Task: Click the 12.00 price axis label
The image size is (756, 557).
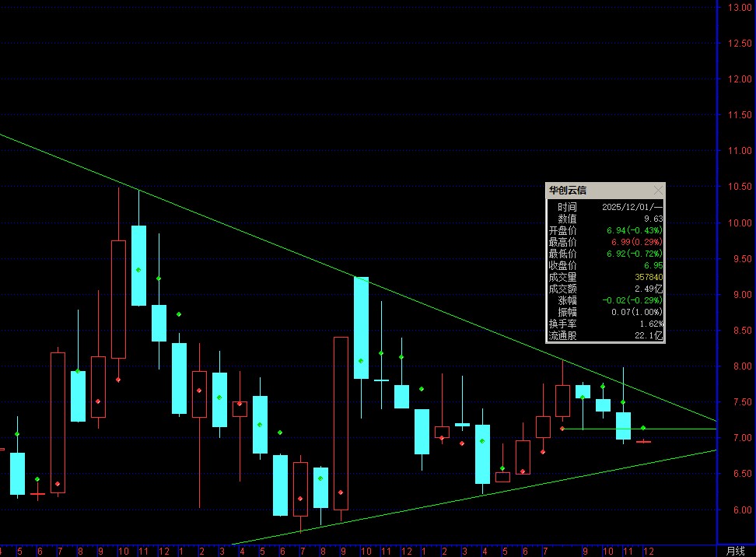Action: [740, 79]
